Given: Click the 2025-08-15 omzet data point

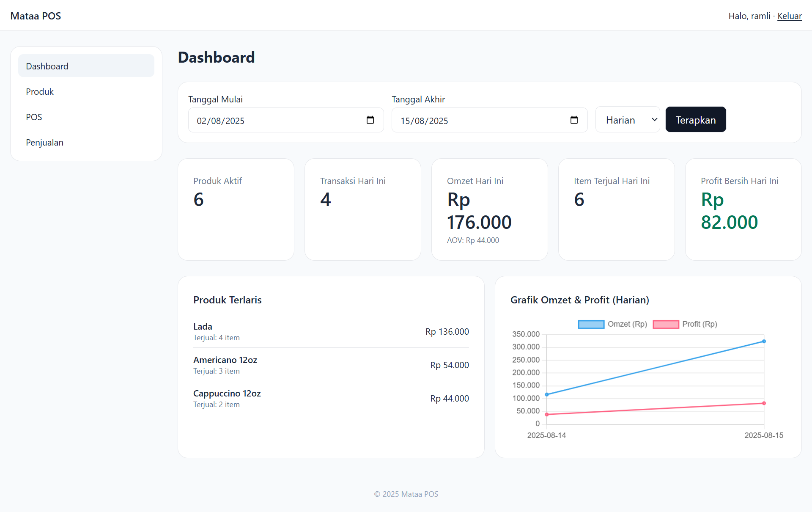Looking at the screenshot, I should coord(764,341).
